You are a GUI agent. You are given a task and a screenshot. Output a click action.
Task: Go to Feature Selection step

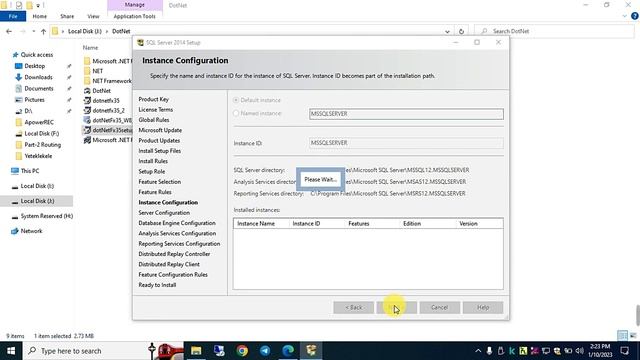pos(160,182)
